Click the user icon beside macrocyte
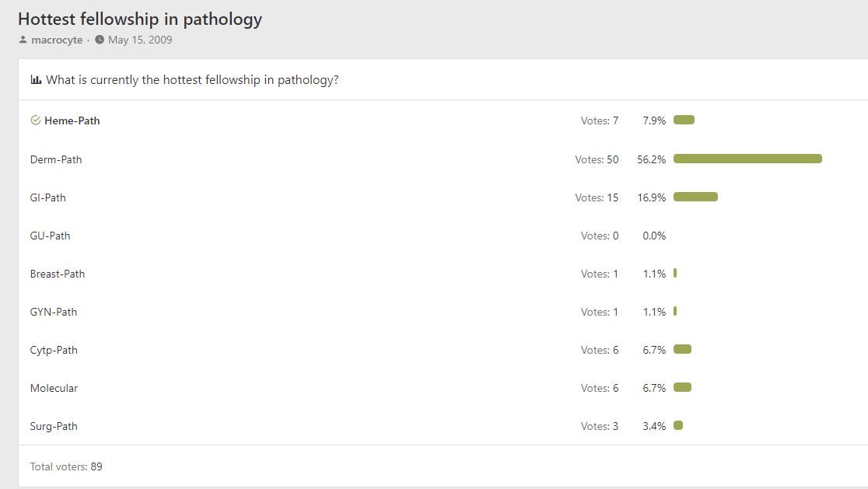 coord(23,40)
